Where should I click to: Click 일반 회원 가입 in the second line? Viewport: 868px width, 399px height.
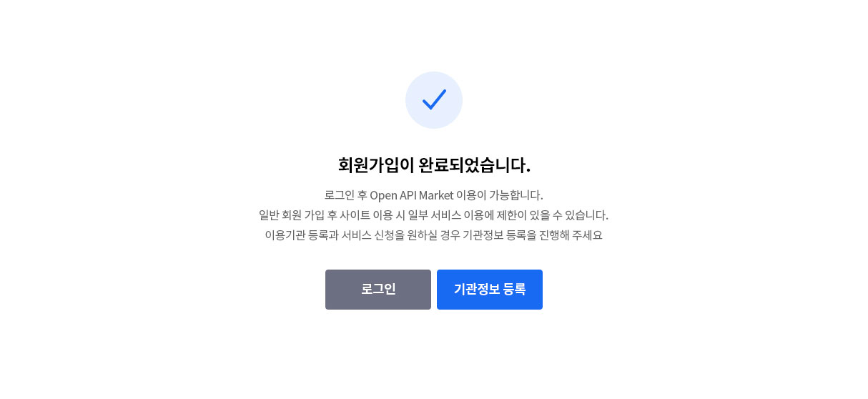click(x=292, y=215)
